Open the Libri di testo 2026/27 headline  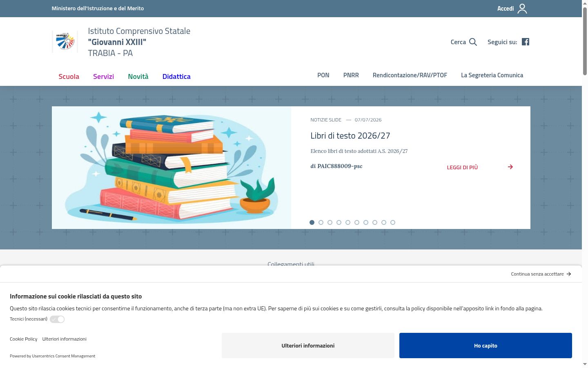click(x=350, y=136)
